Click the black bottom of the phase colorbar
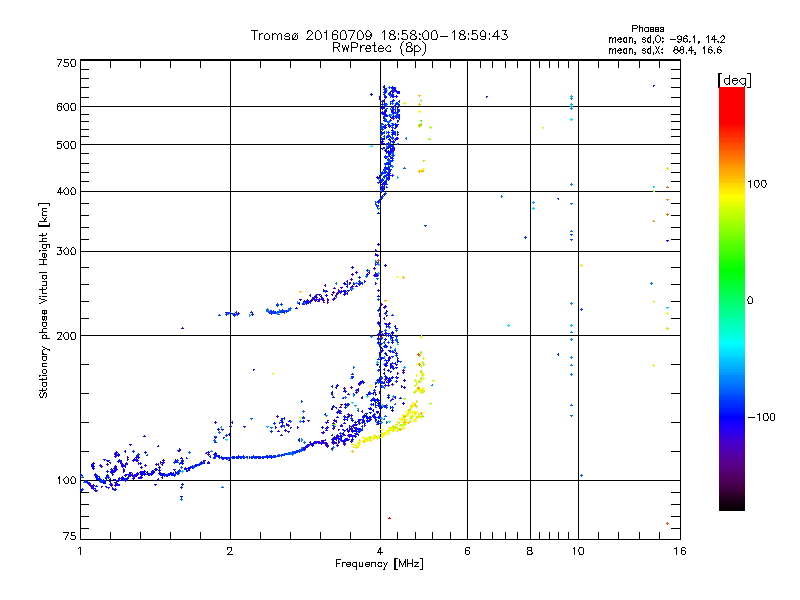Viewport: 800px width, 600px height. tap(732, 503)
